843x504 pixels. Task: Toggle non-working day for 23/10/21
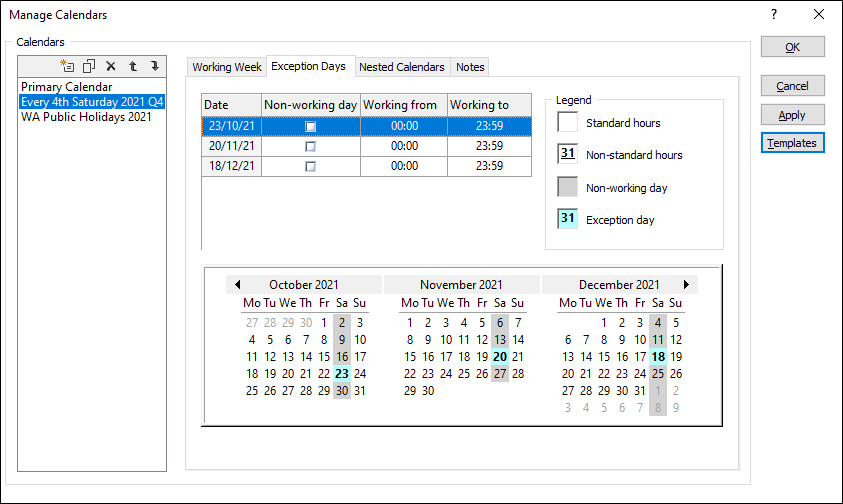point(310,126)
